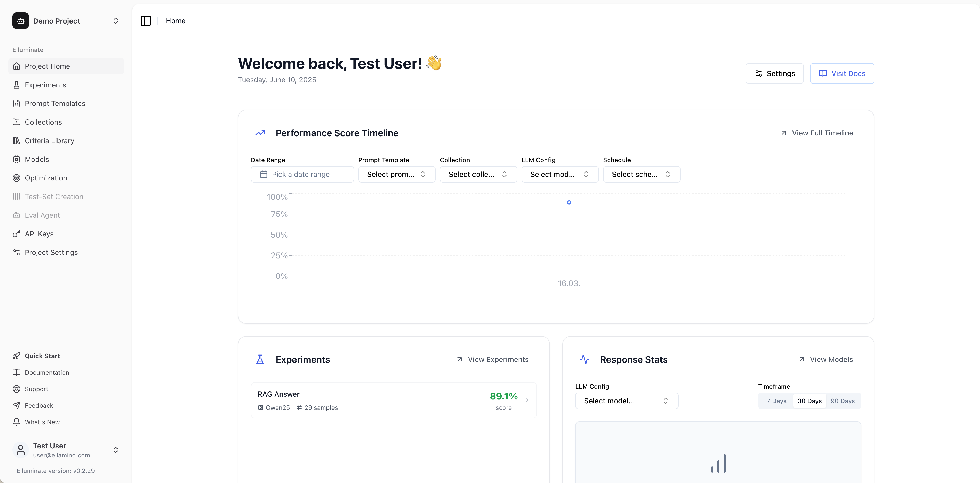
Task: Click the Pick a date range field
Action: [302, 175]
